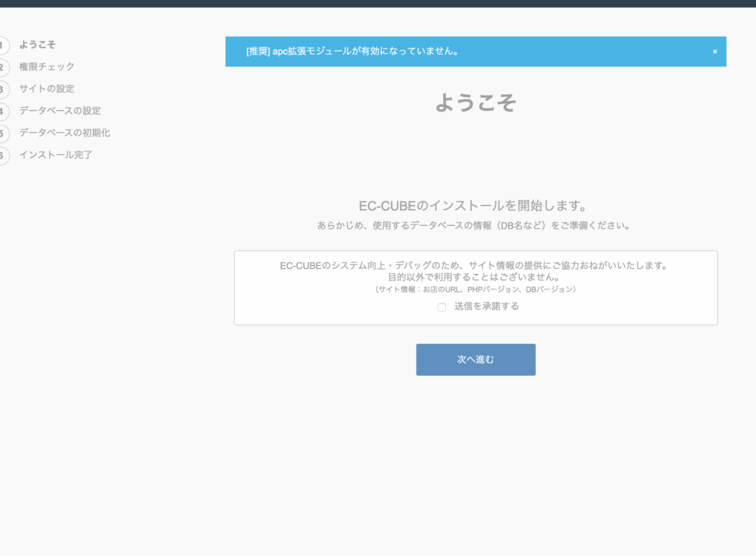Click the step 4 number circle
The width and height of the screenshot is (756, 556).
pos(3,111)
